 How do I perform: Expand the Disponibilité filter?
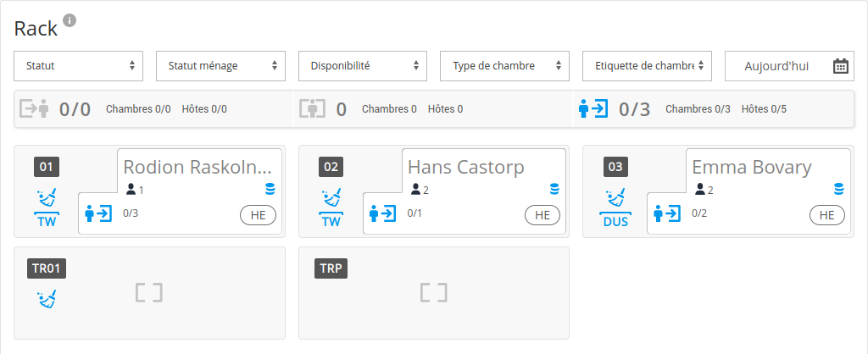pyautogui.click(x=363, y=66)
